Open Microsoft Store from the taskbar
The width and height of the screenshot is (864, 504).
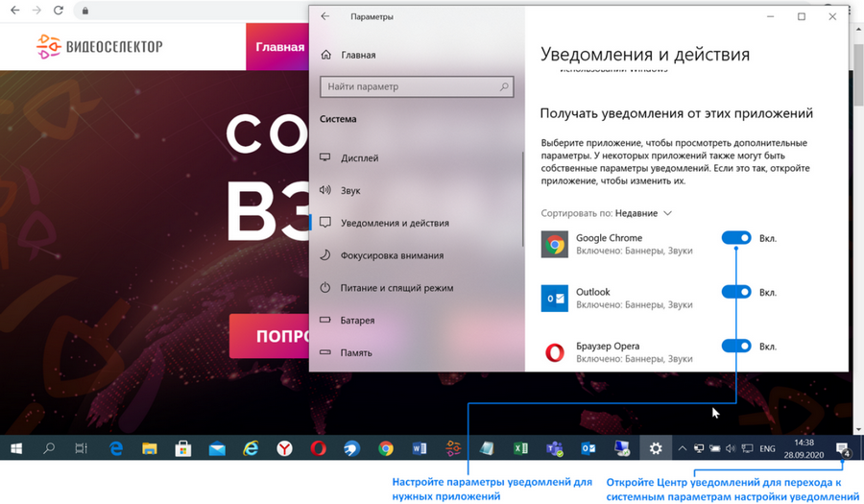click(183, 448)
